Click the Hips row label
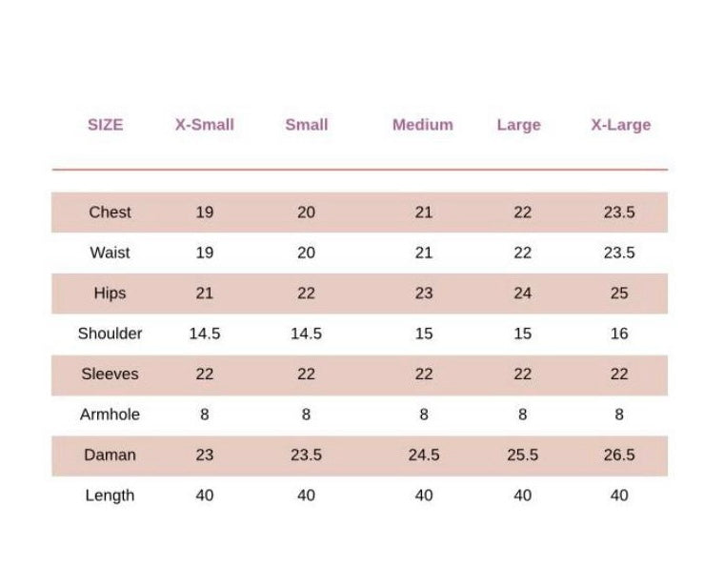The width and height of the screenshot is (724, 588). [x=110, y=294]
